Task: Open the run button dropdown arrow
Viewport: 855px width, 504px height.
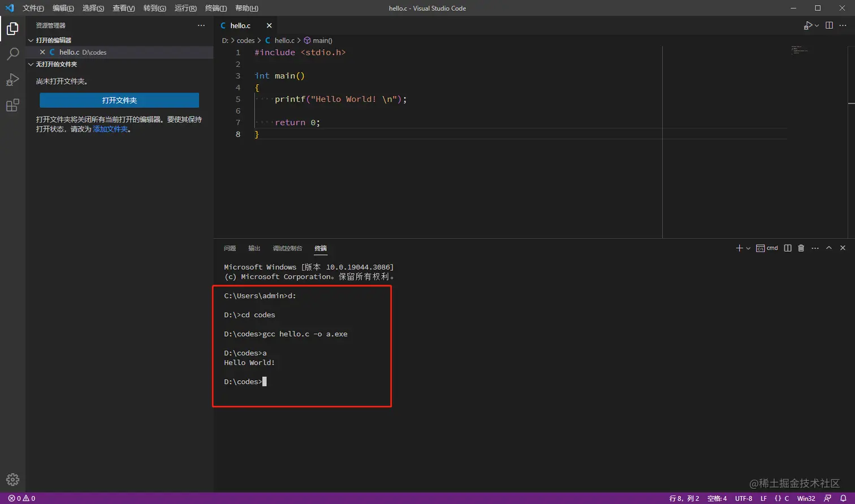Action: pyautogui.click(x=817, y=25)
